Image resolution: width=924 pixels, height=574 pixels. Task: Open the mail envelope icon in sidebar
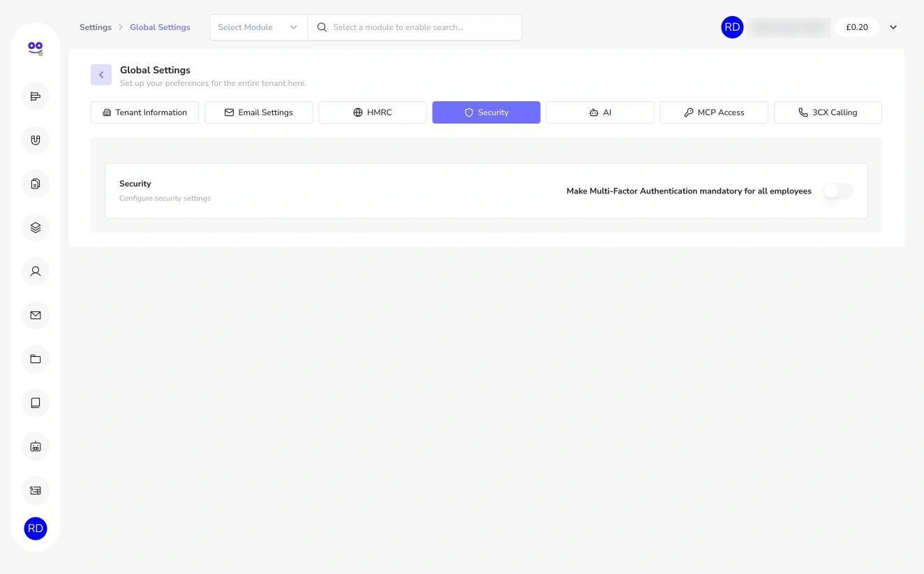(36, 315)
